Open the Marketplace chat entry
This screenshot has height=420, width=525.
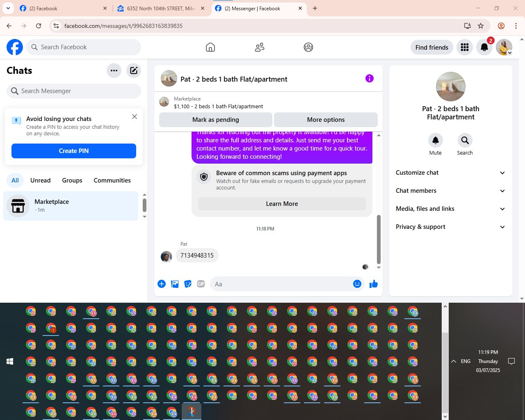(x=71, y=206)
